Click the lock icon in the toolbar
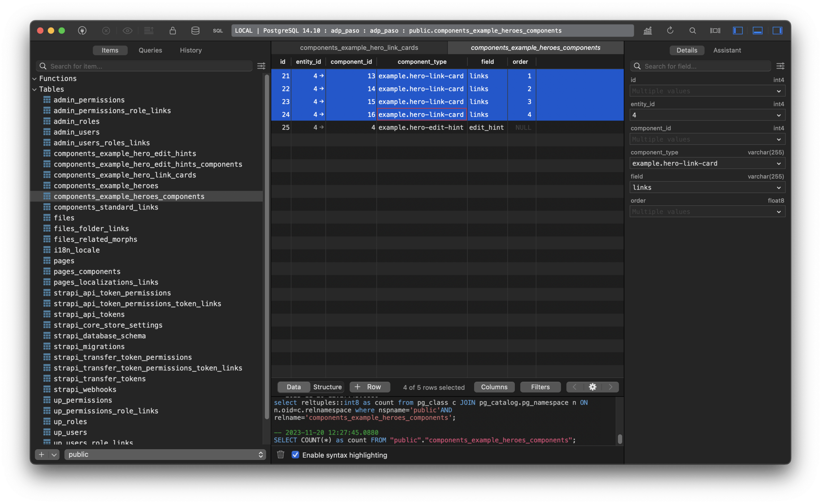Screen dimensions: 821x504 pos(172,31)
